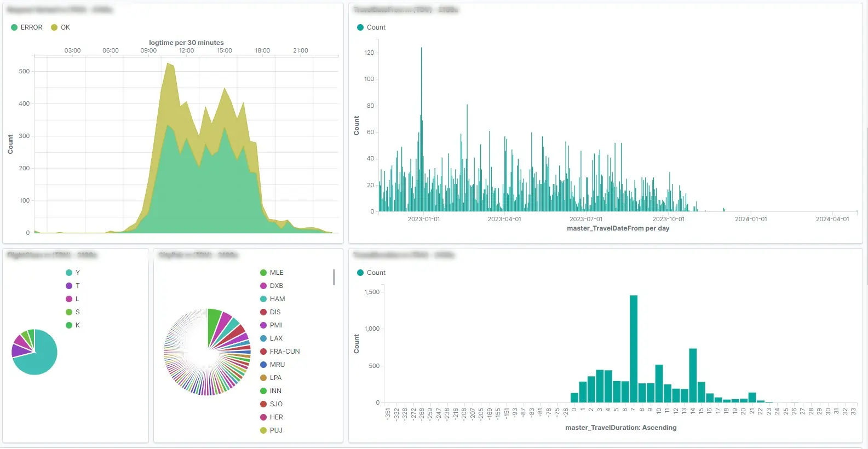This screenshot has width=868, height=449.
Task: Click the green MLE slice in city pie
Action: coord(213,324)
